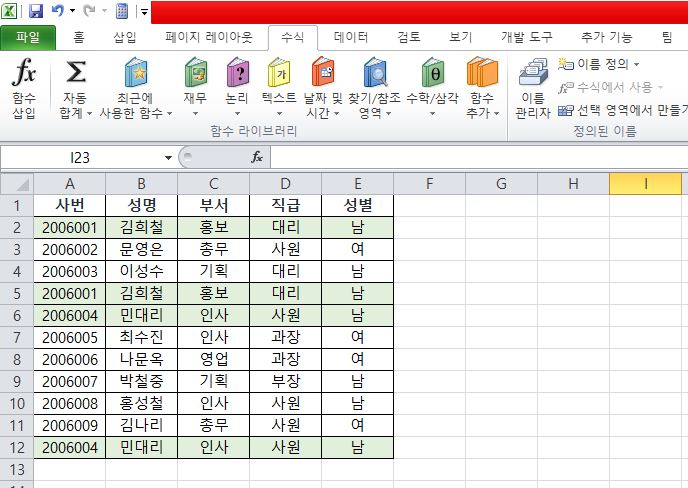Open Customize Quick Access Toolbar dropdown
The height and width of the screenshot is (488, 688).
pyautogui.click(x=143, y=12)
